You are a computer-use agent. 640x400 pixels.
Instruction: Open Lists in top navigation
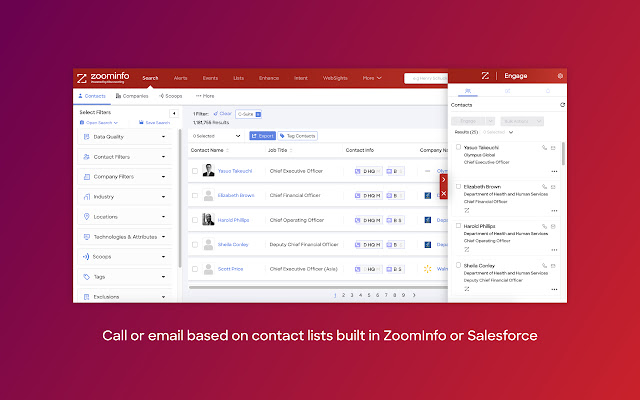(x=238, y=78)
